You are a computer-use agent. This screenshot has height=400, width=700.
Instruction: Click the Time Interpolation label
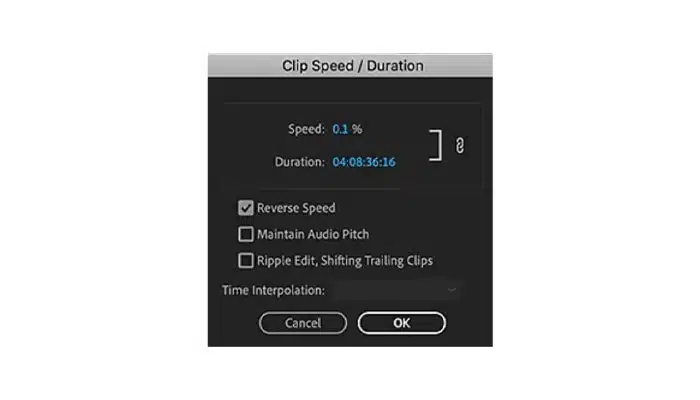click(273, 291)
